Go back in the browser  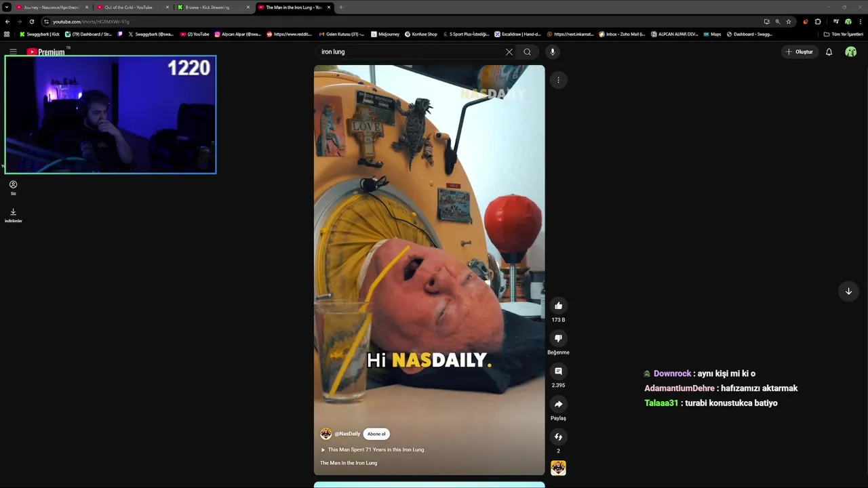tap(7, 22)
